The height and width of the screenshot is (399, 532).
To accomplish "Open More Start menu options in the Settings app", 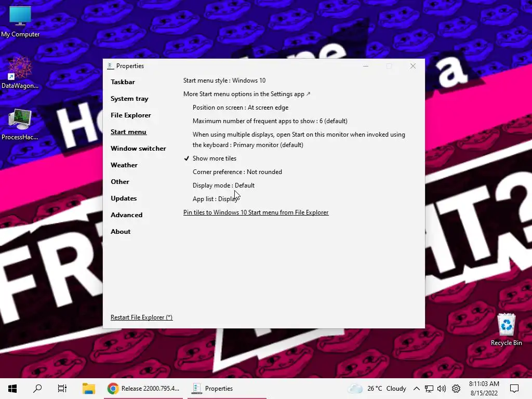I will tap(247, 94).
